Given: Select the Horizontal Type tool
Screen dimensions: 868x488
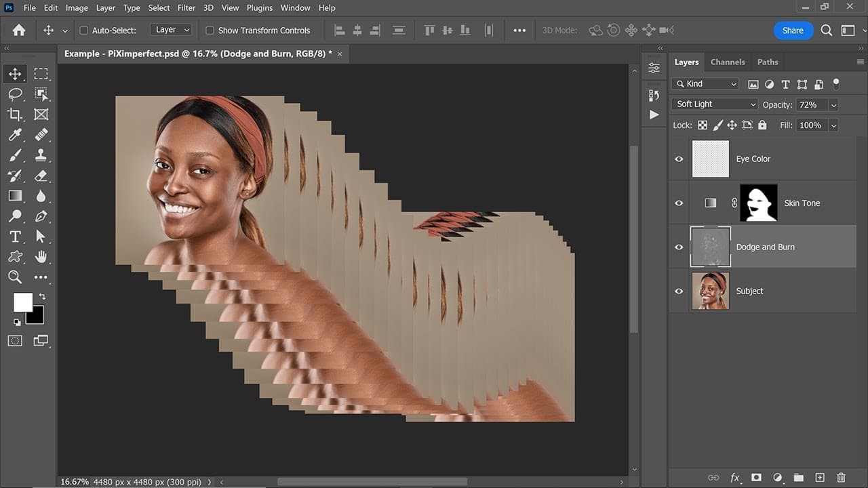Looking at the screenshot, I should 15,237.
